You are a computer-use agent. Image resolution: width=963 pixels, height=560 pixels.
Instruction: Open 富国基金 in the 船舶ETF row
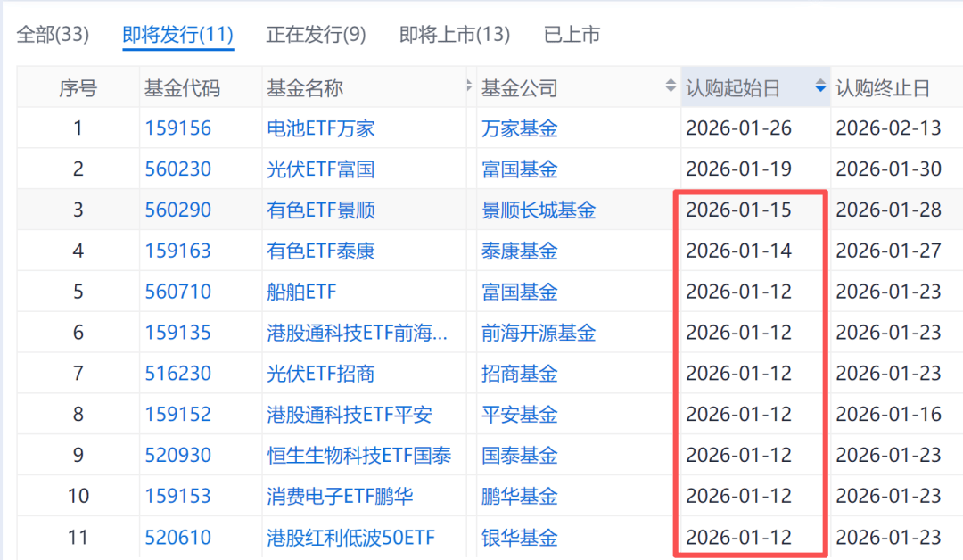(x=520, y=292)
